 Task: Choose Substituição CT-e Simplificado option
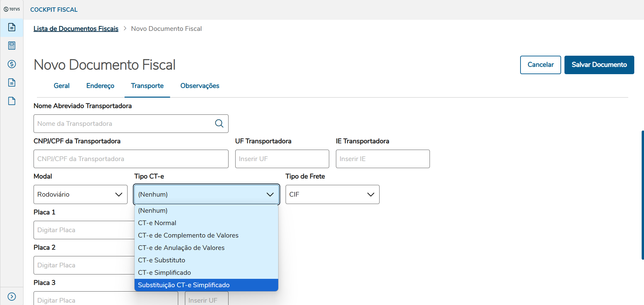click(x=184, y=285)
